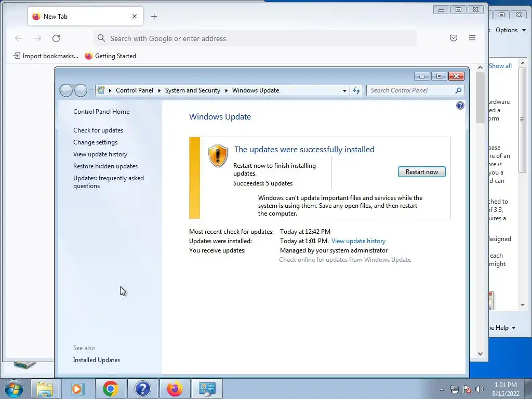Select Control Panel in the breadcrumb
This screenshot has width=532, height=399.
click(x=135, y=90)
